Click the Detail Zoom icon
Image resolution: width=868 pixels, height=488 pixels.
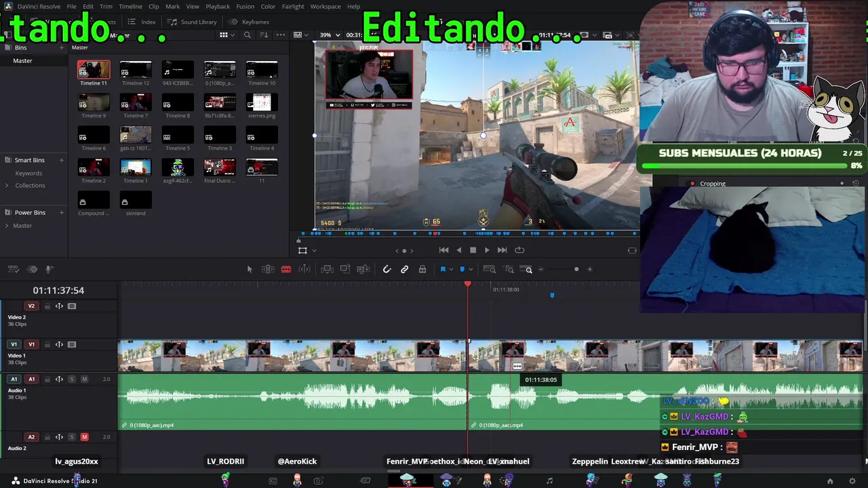coord(509,269)
